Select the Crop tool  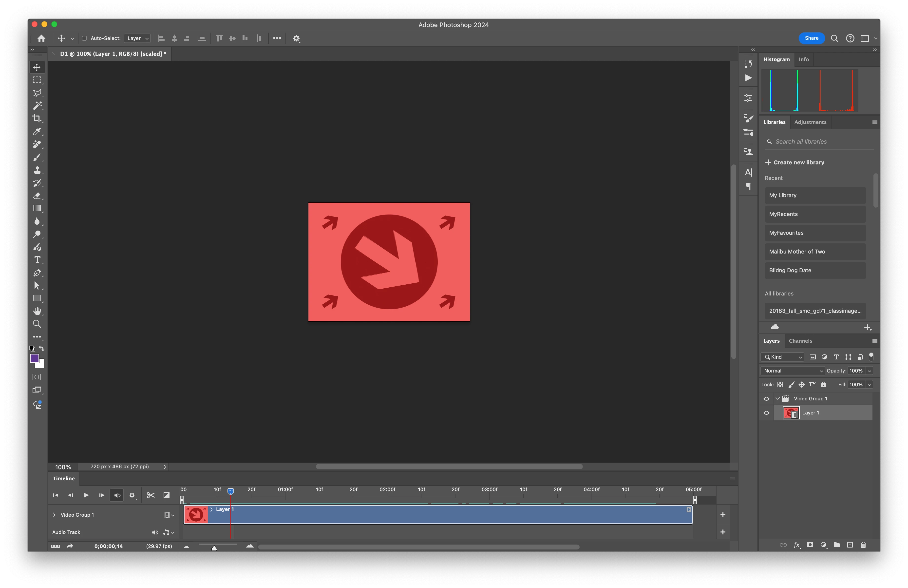[37, 118]
